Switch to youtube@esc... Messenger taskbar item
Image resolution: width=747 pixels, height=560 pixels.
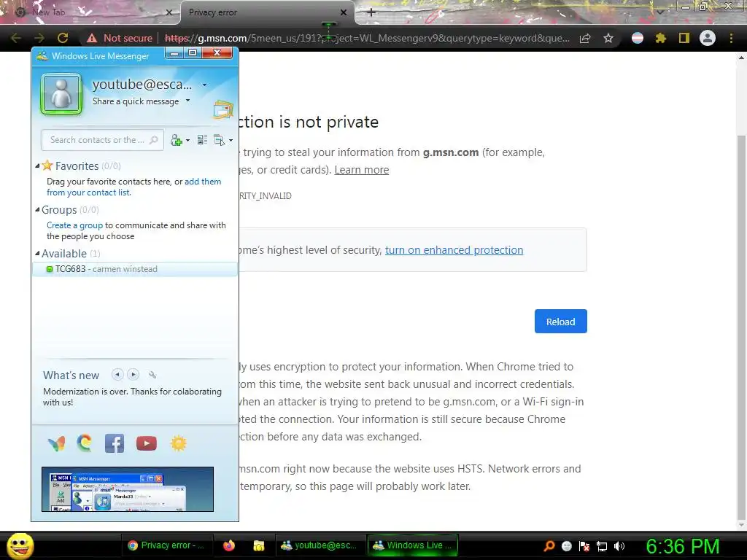[320, 545]
